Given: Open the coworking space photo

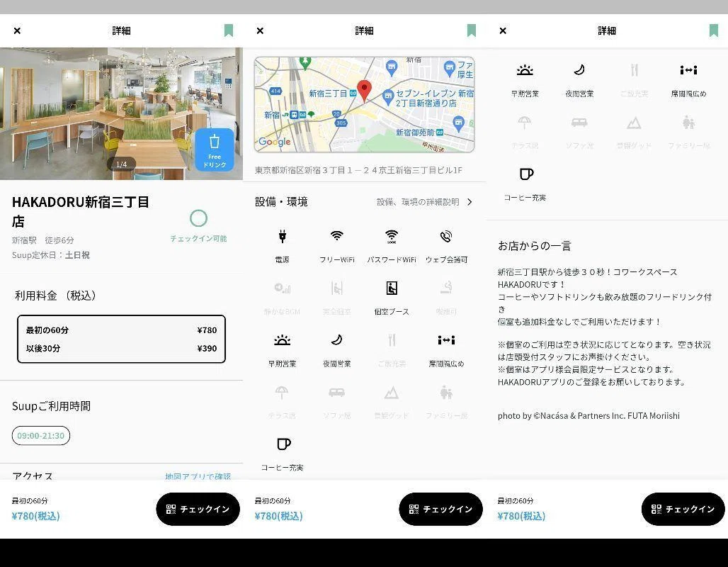Looking at the screenshot, I should pos(121,113).
